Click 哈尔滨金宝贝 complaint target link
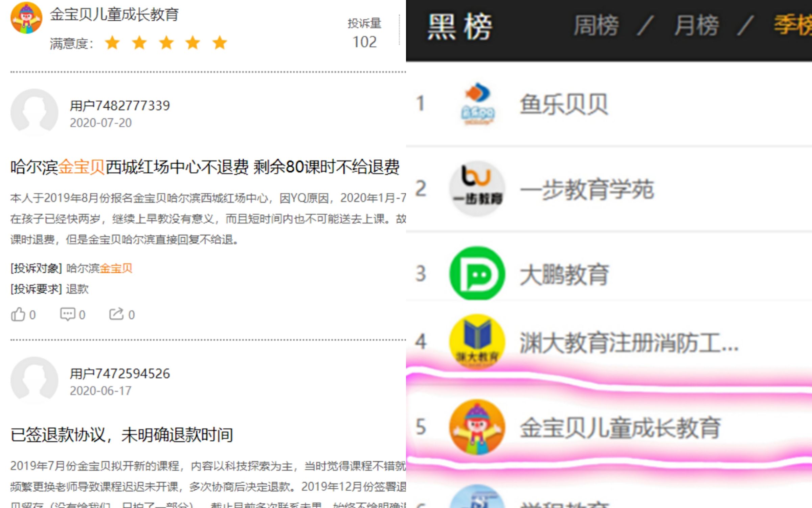 tap(99, 269)
